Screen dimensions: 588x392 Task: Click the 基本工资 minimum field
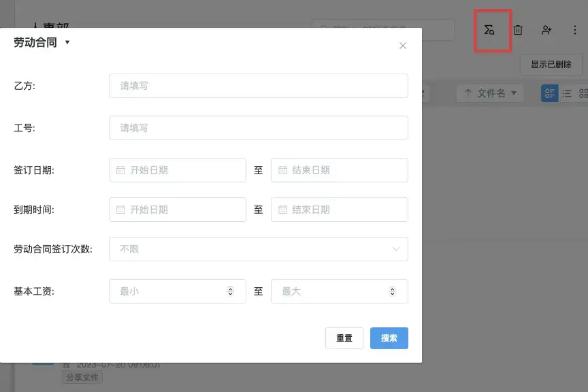pos(178,291)
